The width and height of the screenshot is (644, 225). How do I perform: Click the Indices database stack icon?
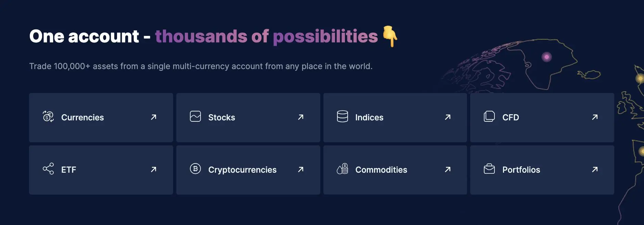tap(342, 117)
